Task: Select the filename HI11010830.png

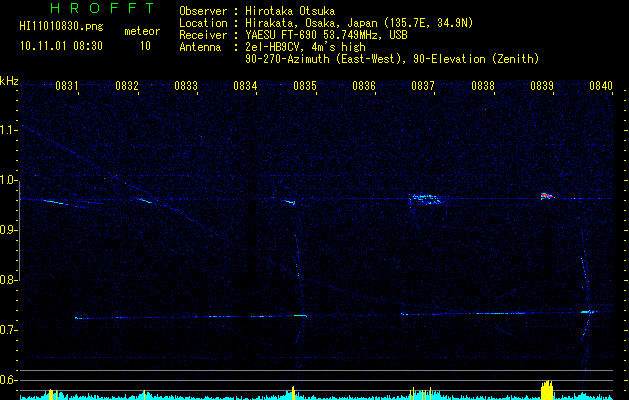Action: 61,27
